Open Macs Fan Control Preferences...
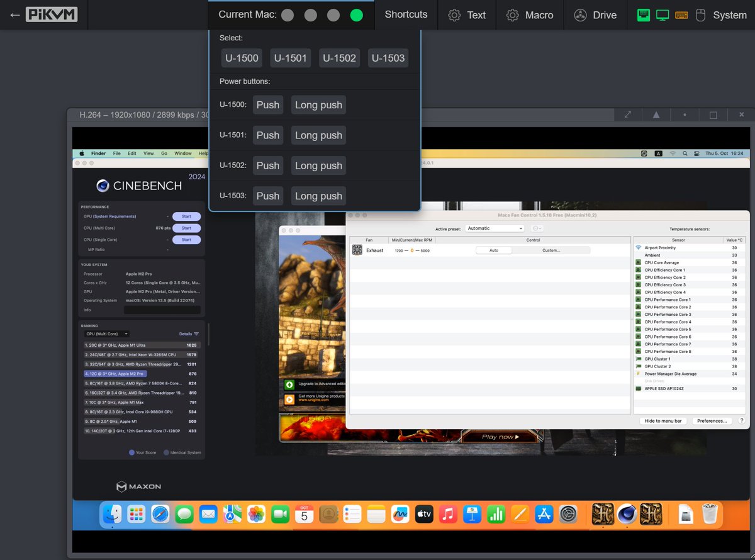Viewport: 755px width, 560px height. tap(712, 421)
